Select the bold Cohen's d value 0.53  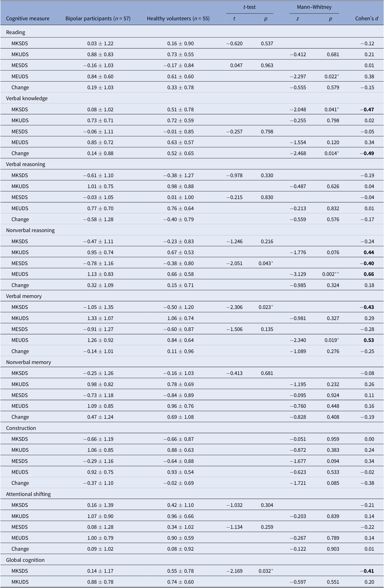point(369,340)
